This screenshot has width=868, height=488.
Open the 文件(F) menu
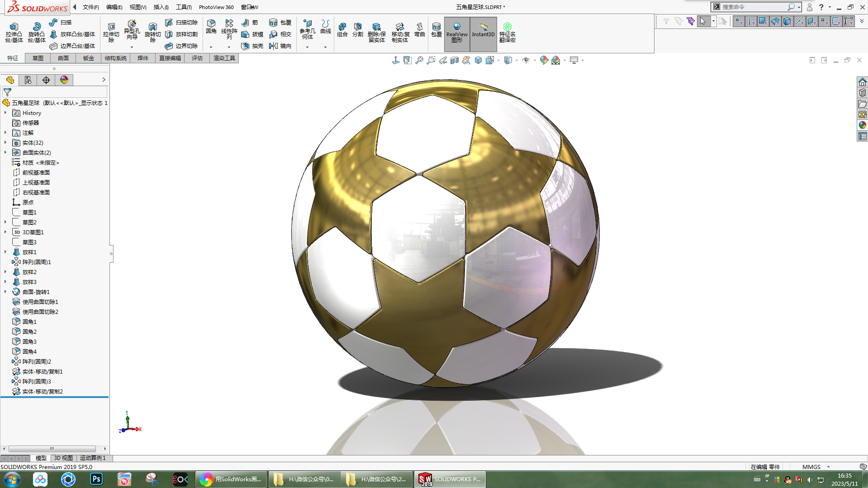(90, 7)
